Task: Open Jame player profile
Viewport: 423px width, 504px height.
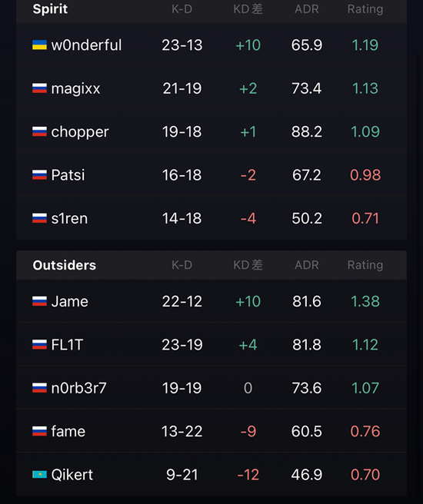Action: click(x=69, y=301)
